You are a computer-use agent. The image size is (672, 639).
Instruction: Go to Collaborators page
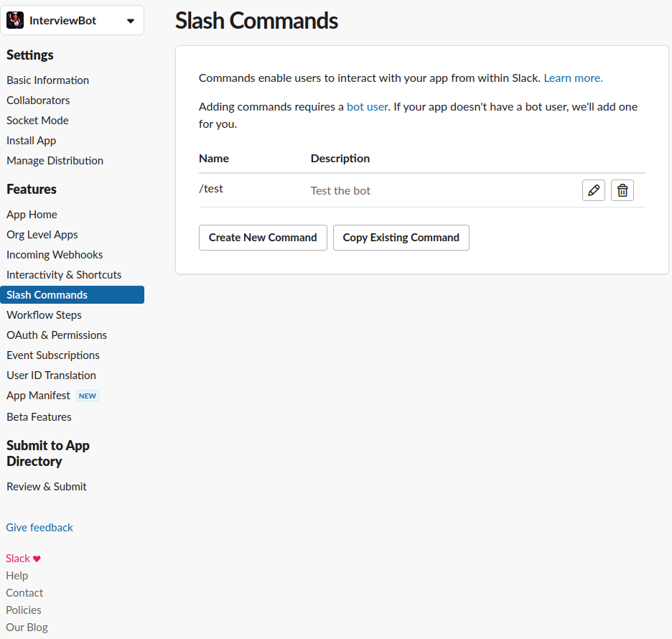click(38, 101)
